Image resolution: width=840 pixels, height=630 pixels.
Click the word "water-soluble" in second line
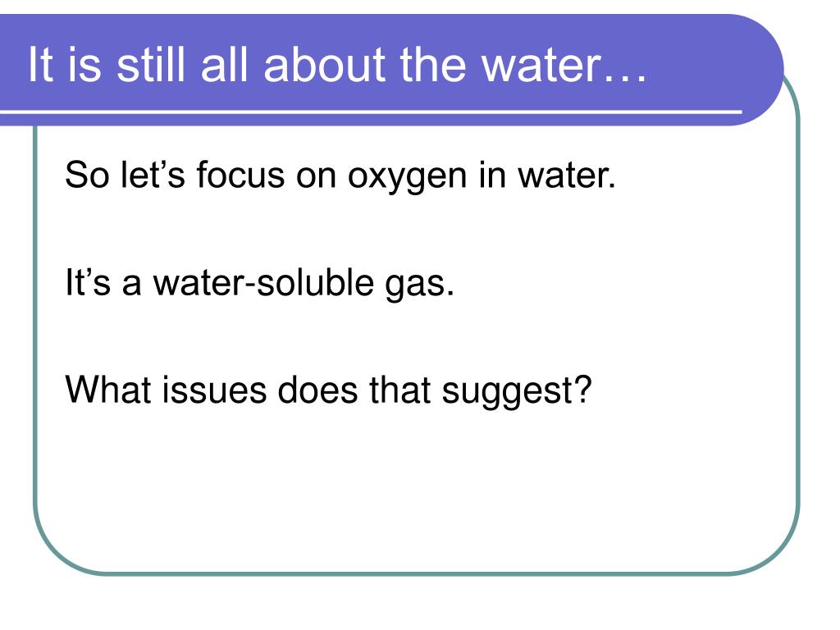click(263, 282)
